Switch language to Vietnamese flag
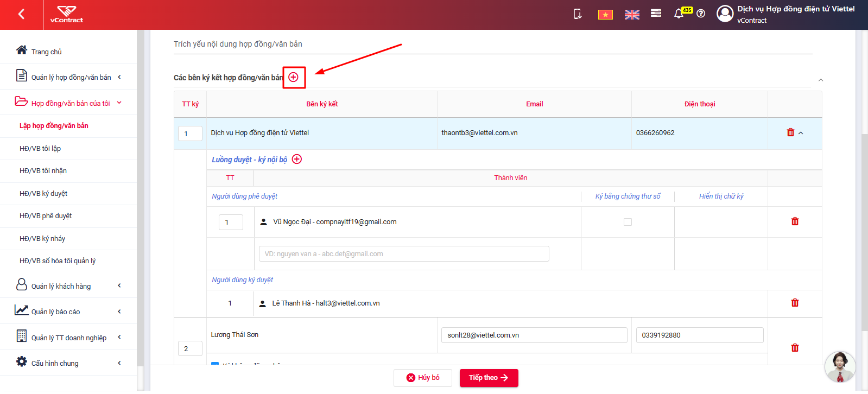The image size is (868, 394). (605, 15)
